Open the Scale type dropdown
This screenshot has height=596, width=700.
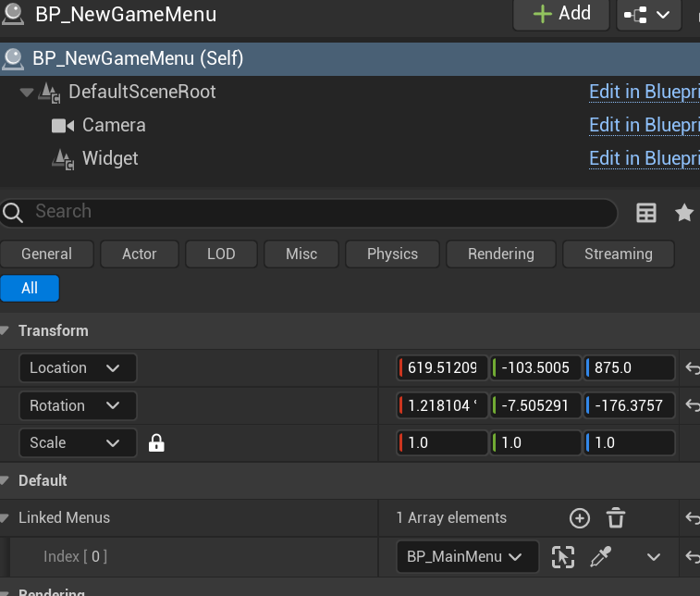[78, 443]
